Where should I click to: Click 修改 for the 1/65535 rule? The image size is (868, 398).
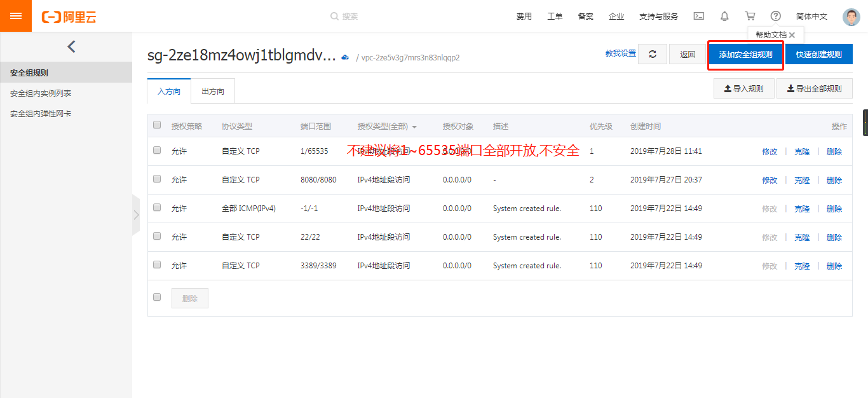click(x=770, y=151)
